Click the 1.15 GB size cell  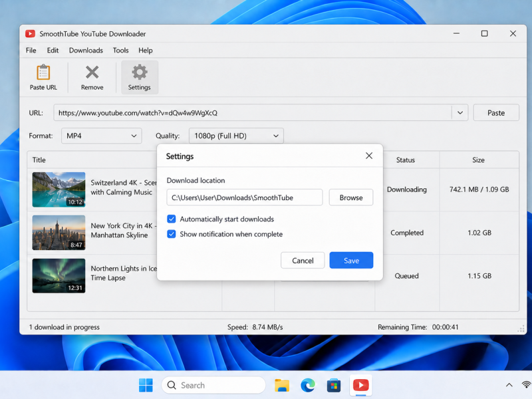479,276
